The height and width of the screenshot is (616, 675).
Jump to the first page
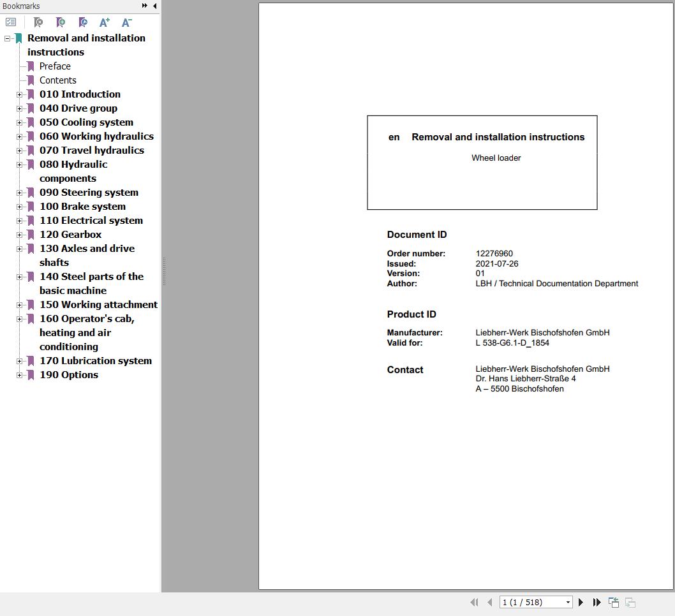475,602
